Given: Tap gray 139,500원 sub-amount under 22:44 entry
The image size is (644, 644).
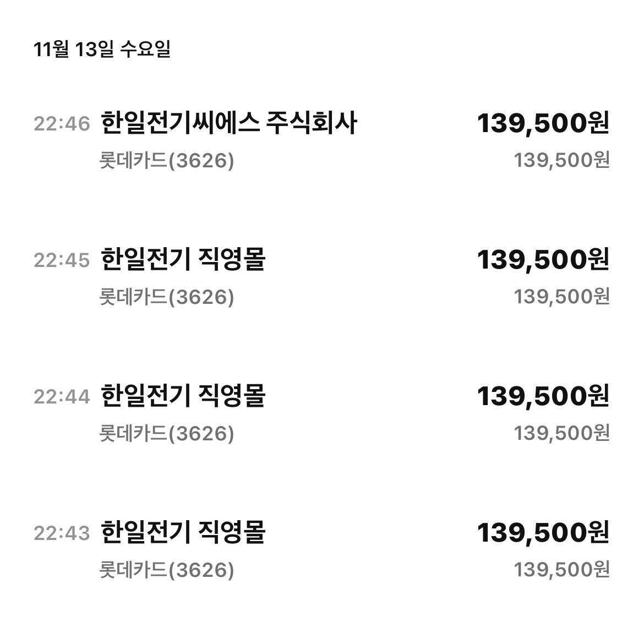Looking at the screenshot, I should coord(561,433).
